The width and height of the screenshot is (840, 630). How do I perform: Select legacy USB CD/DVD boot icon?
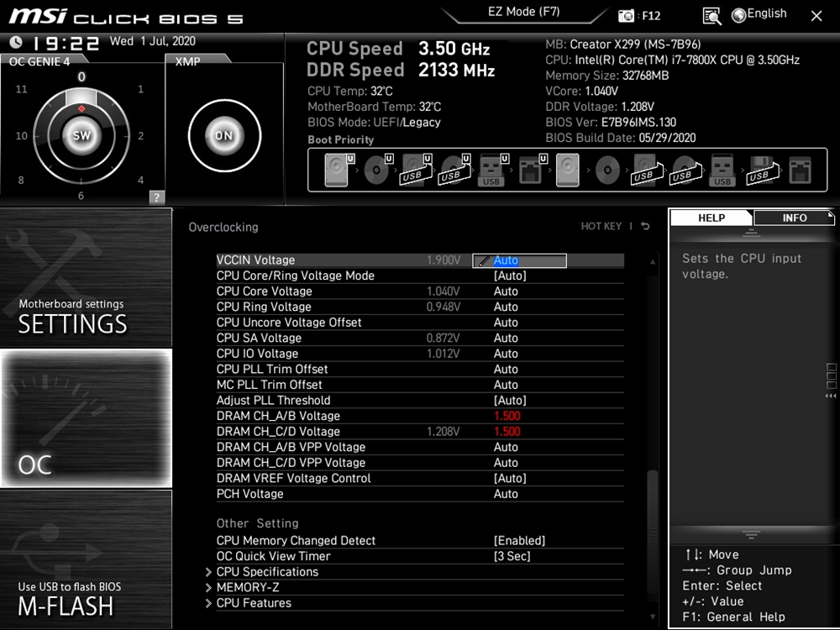(x=685, y=170)
